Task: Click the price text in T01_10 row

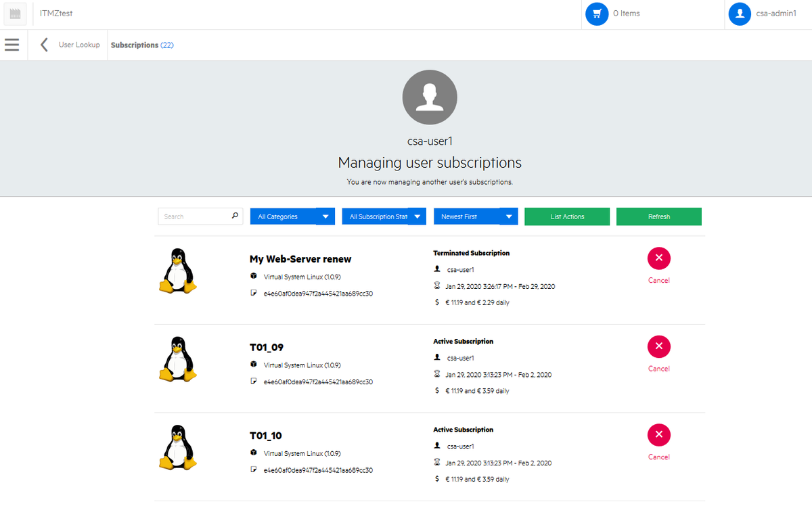Action: (477, 480)
